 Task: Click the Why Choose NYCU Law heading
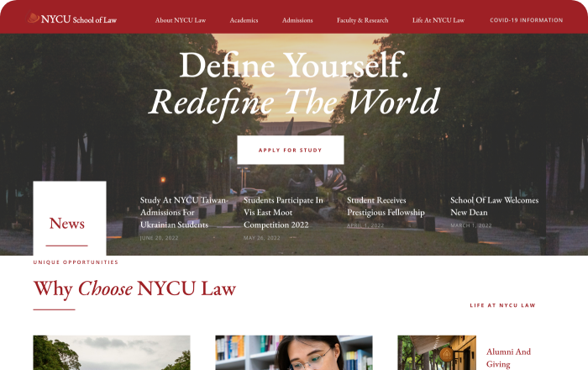pyautogui.click(x=134, y=289)
